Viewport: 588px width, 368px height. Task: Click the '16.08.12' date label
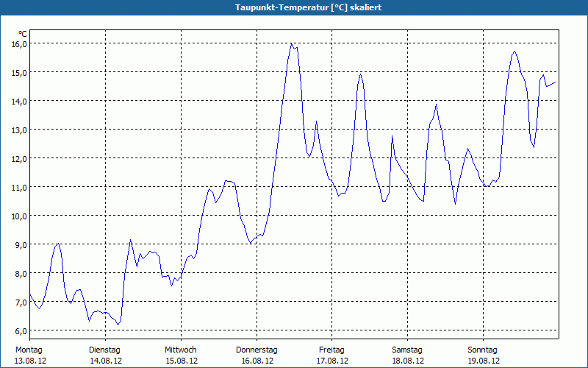257,361
